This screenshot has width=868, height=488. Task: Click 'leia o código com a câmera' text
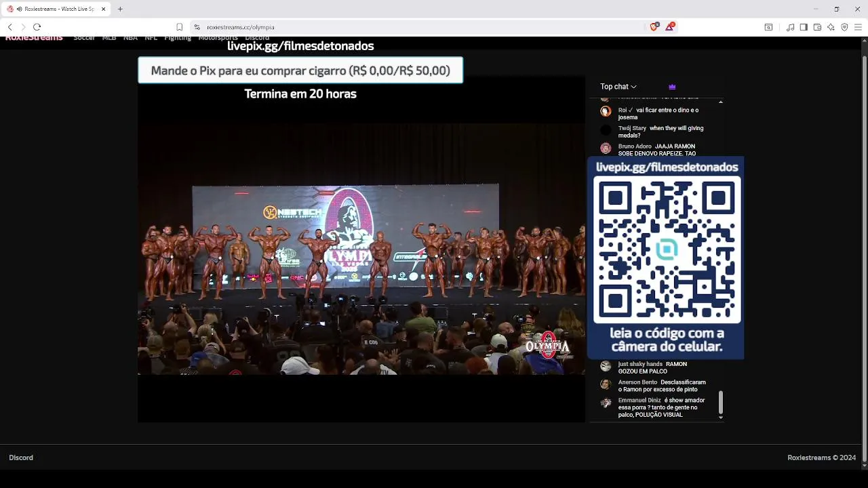coord(667,340)
